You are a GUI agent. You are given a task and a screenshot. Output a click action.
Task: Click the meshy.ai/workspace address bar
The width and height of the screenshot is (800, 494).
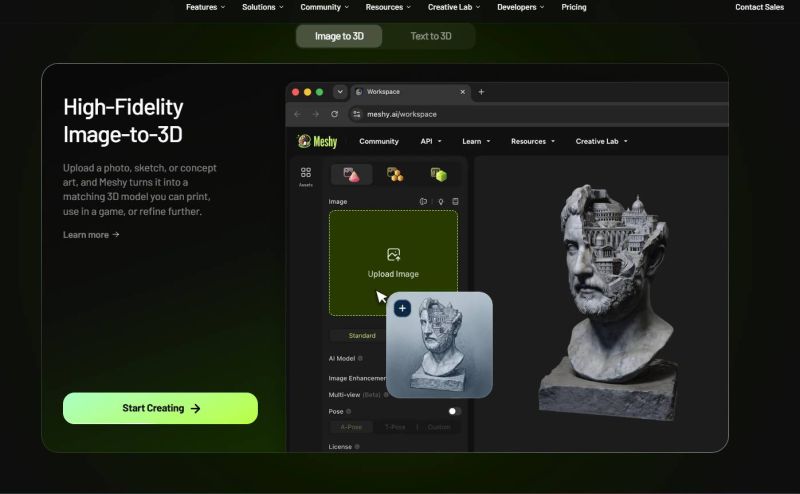point(538,114)
